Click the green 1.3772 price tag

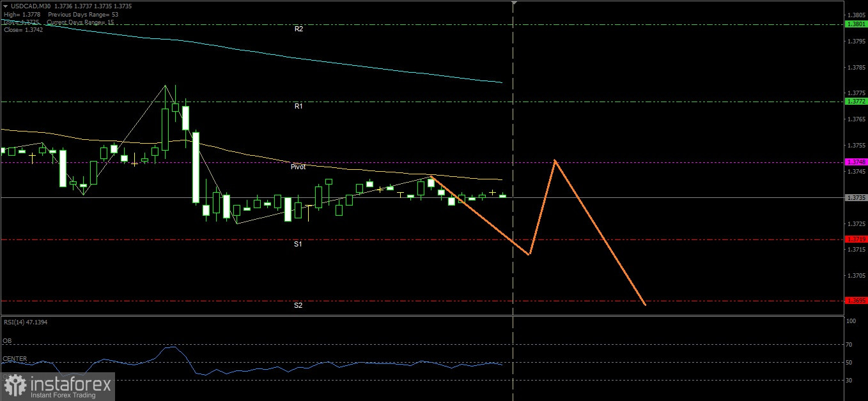click(x=856, y=102)
